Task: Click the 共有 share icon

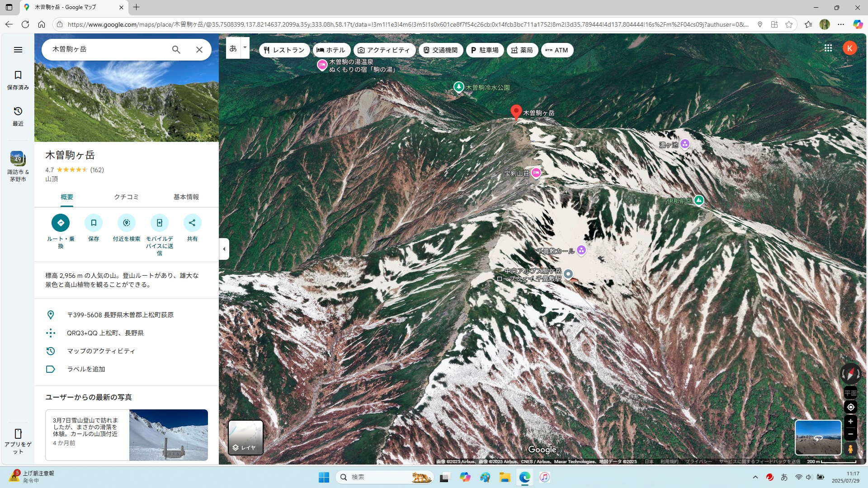Action: pyautogui.click(x=193, y=223)
